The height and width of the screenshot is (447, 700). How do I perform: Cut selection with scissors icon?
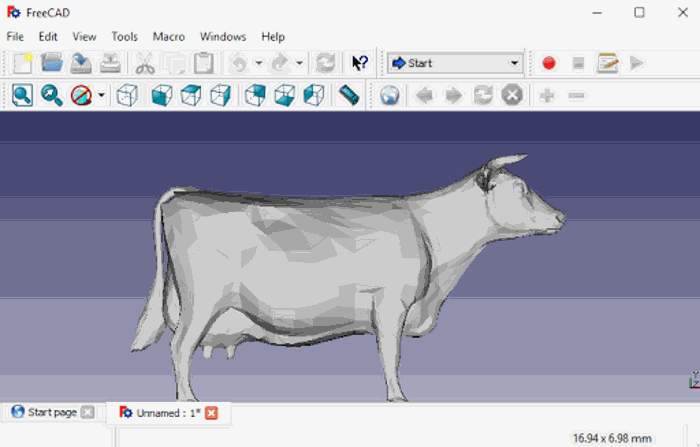pos(145,63)
